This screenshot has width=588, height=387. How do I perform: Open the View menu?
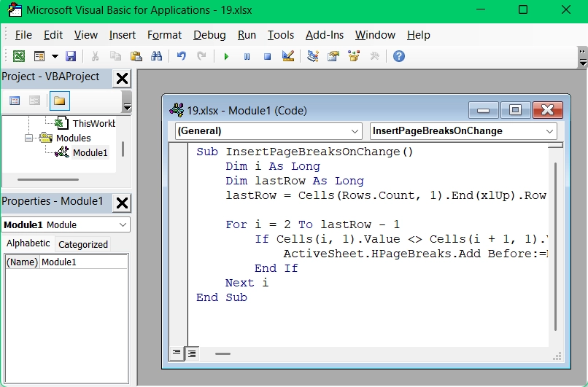click(x=86, y=35)
